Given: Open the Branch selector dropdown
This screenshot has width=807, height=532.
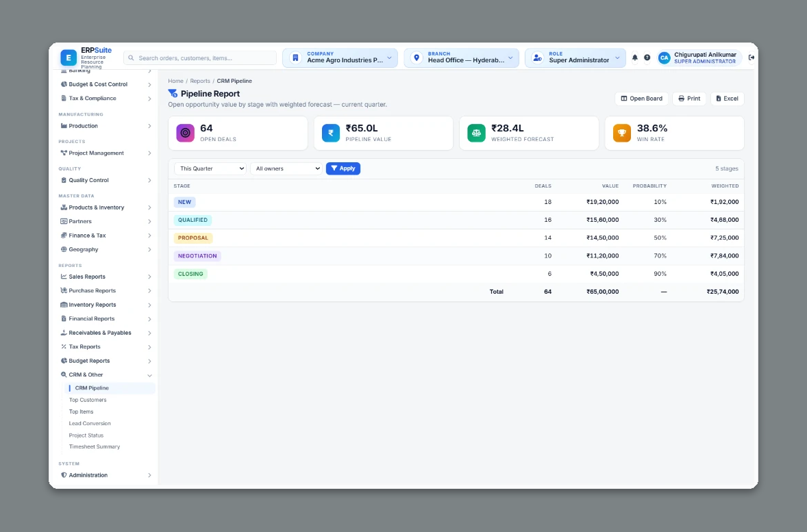Looking at the screenshot, I should 462,58.
